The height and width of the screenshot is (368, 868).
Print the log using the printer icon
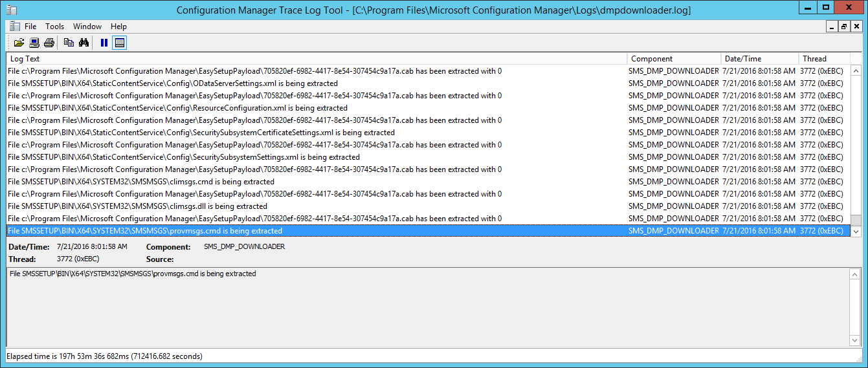pos(49,43)
